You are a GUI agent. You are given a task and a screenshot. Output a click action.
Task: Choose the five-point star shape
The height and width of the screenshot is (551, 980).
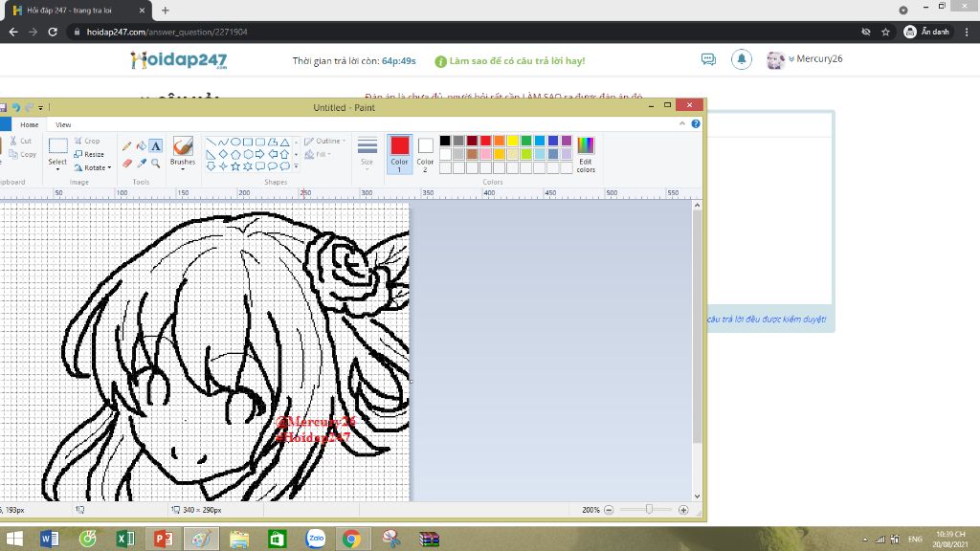pos(235,166)
